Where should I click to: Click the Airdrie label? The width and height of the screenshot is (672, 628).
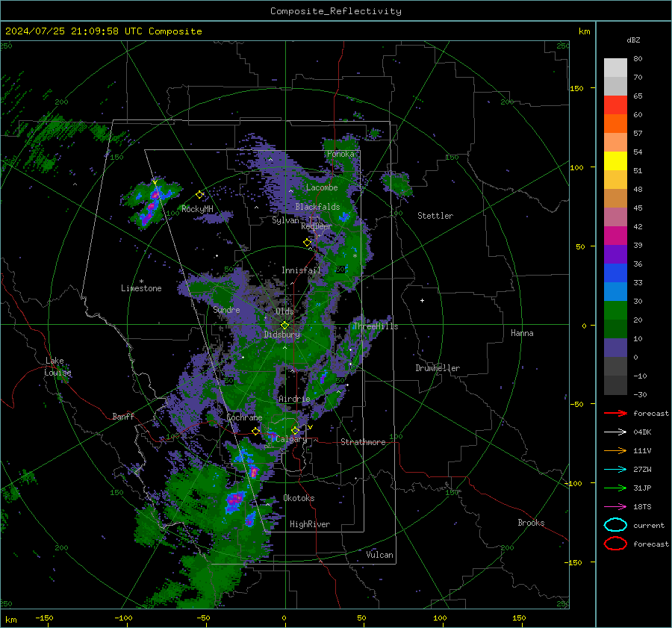pyautogui.click(x=294, y=399)
